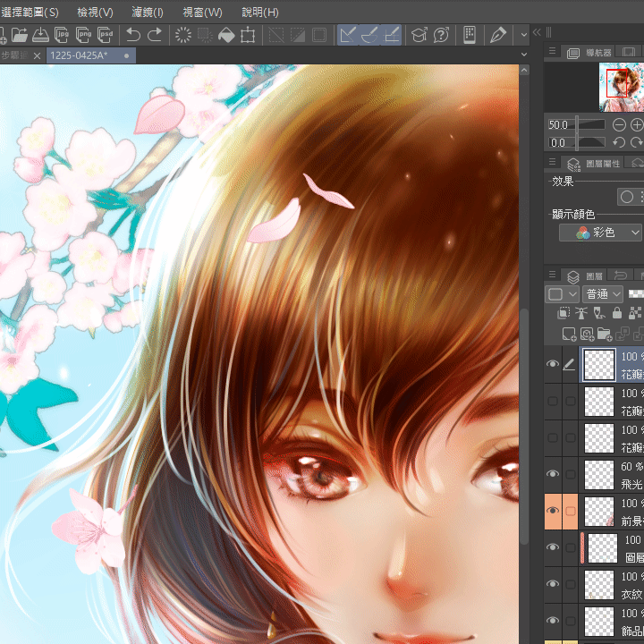Open the 普通 blending mode dropdown
The height and width of the screenshot is (644, 644).
click(x=603, y=294)
